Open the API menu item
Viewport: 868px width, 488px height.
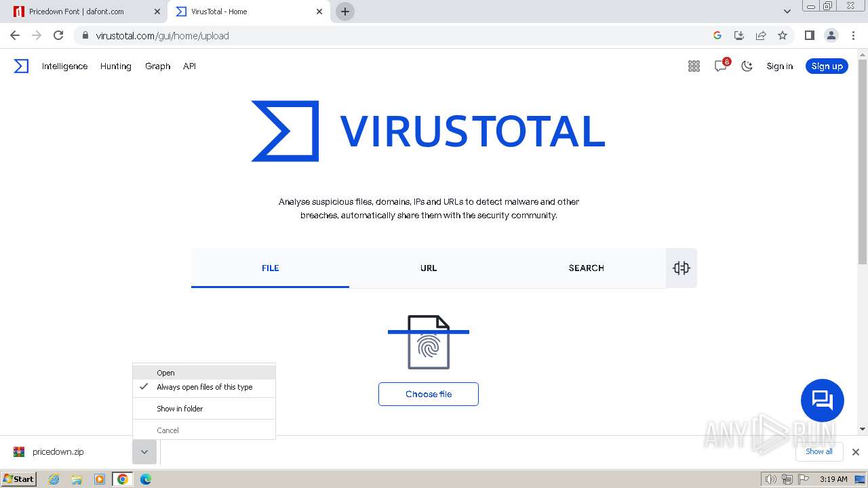[189, 66]
